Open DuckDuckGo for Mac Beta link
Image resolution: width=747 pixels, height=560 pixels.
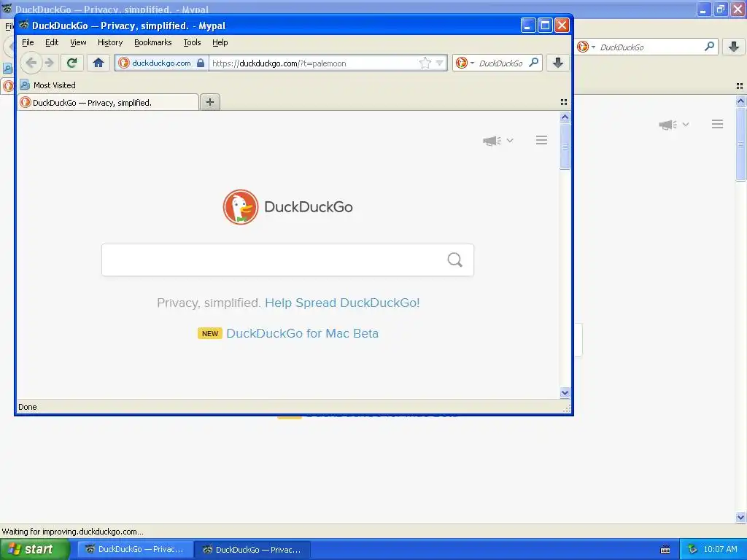303,333
